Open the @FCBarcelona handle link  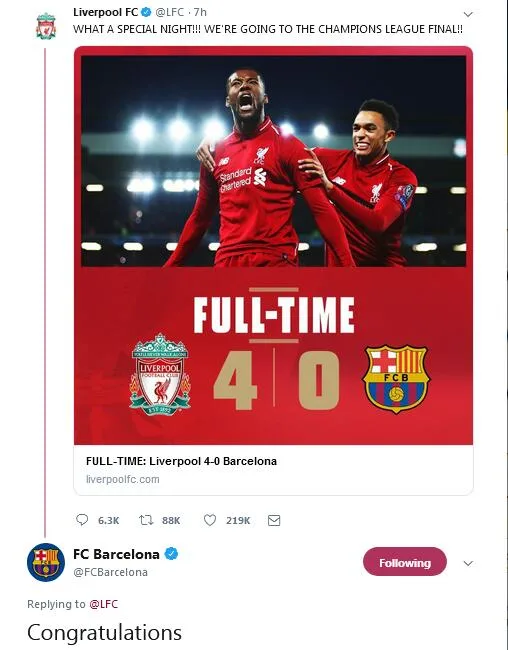(x=110, y=572)
